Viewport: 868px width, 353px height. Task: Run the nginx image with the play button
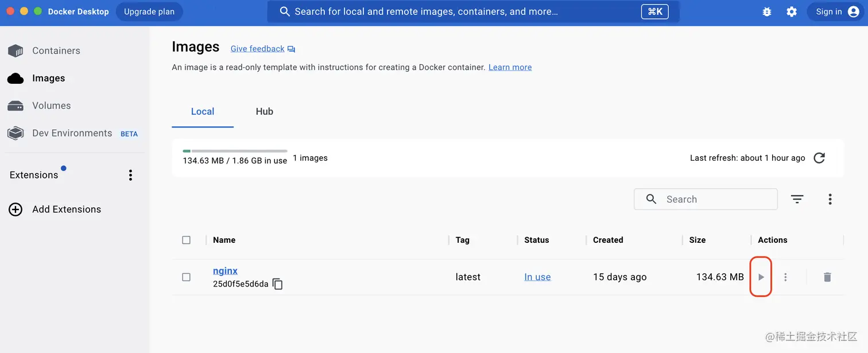(761, 277)
